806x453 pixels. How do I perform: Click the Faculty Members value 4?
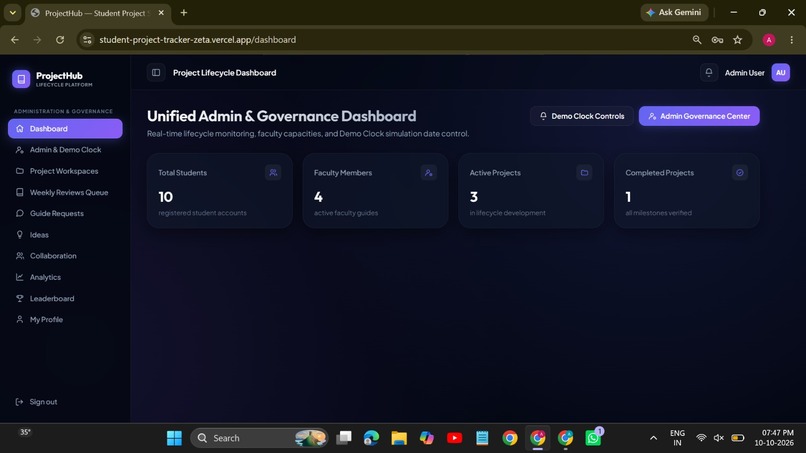click(318, 197)
